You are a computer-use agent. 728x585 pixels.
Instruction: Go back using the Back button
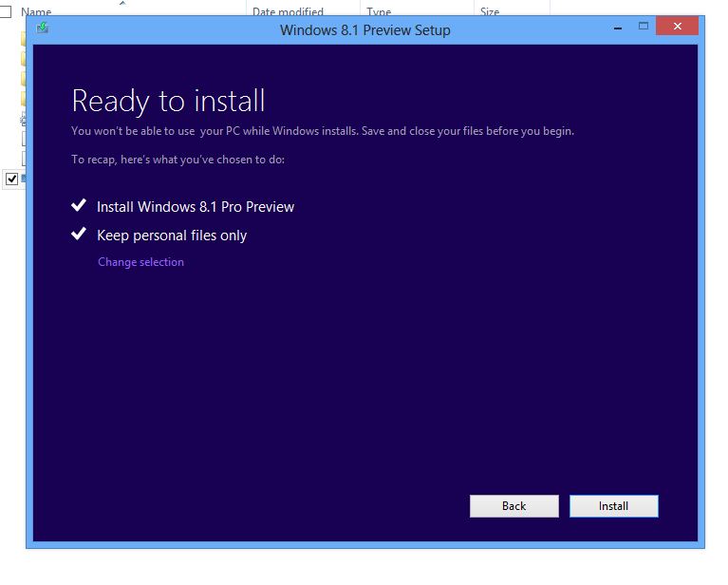513,506
